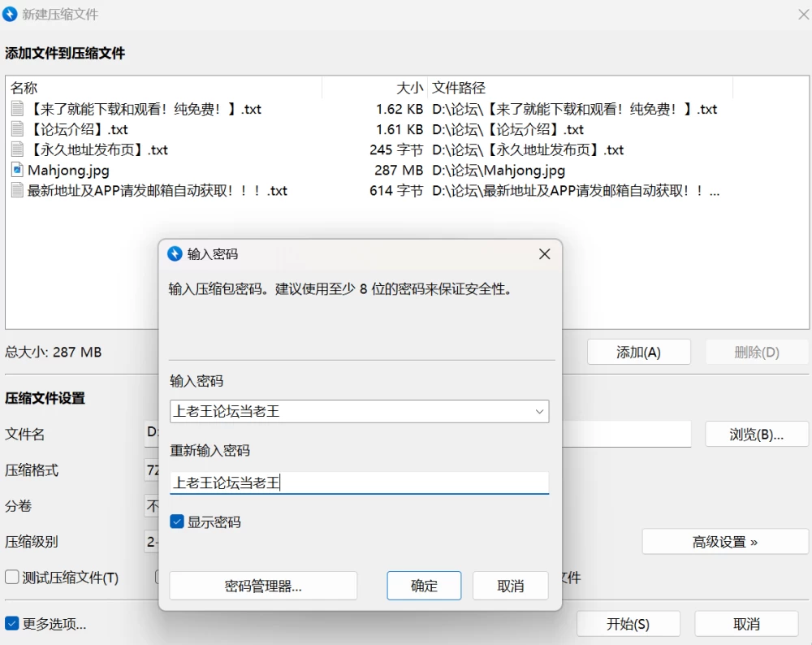The width and height of the screenshot is (812, 645).
Task: Sort the file list by 文件路径 column
Action: click(x=580, y=88)
